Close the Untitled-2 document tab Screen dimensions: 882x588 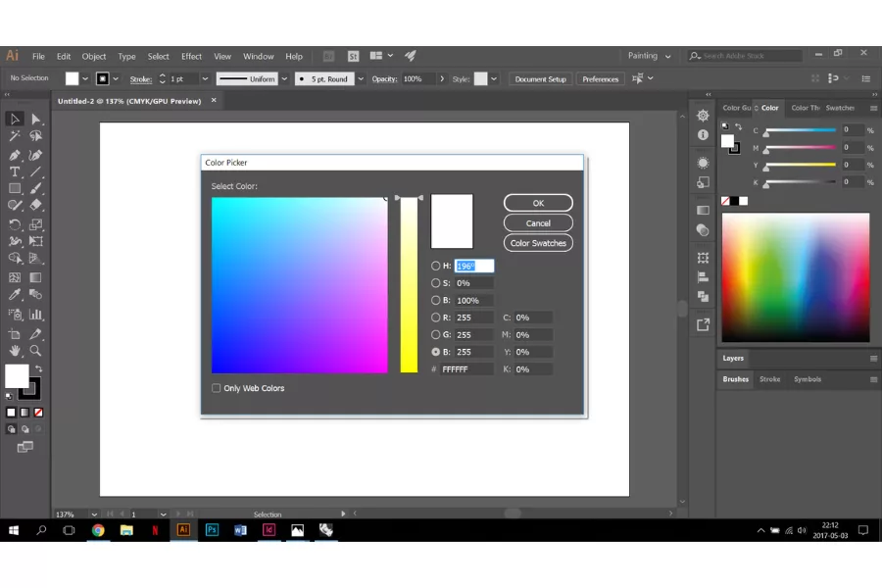click(214, 100)
